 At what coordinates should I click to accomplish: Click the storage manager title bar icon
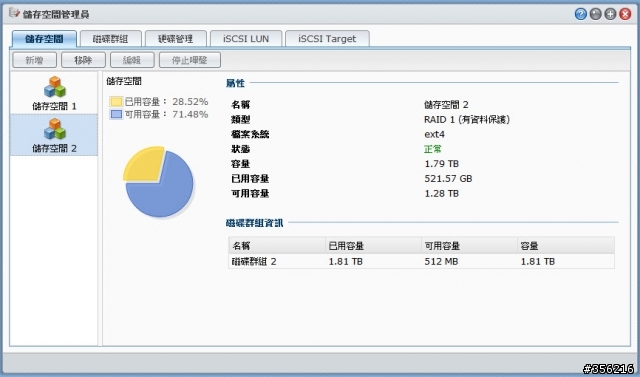point(14,13)
